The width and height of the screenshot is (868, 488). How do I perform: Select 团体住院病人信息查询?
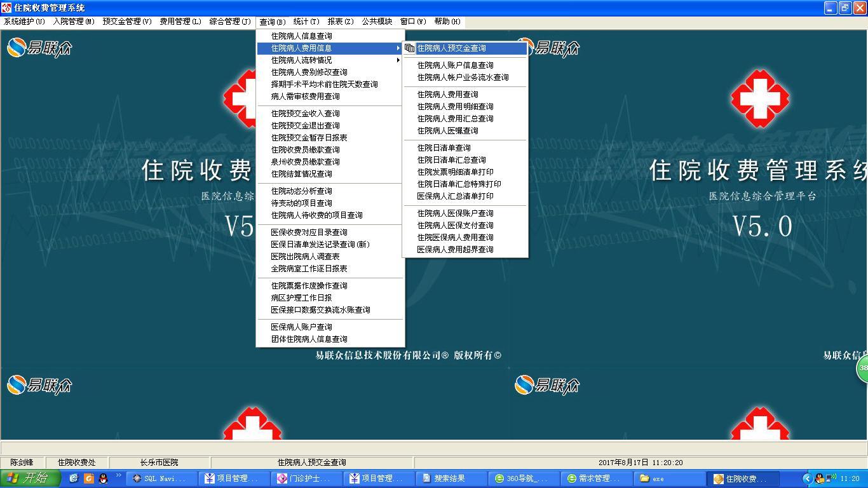coord(329,339)
